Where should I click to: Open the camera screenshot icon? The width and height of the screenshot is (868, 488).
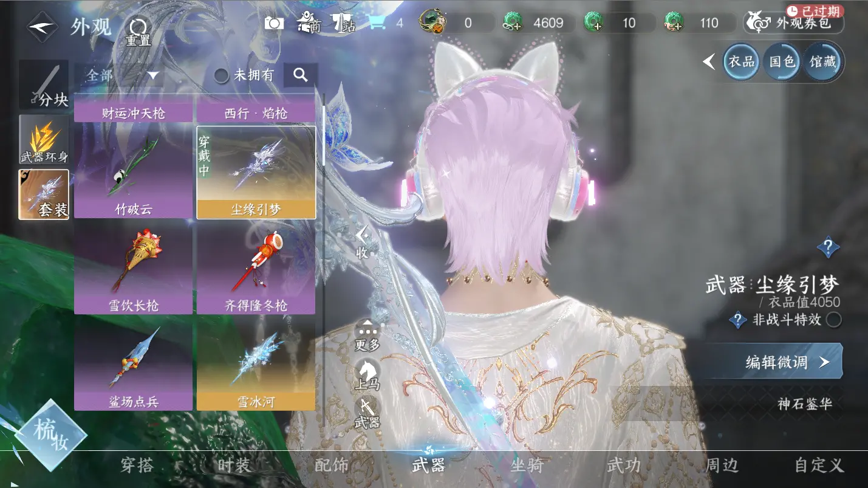(274, 23)
